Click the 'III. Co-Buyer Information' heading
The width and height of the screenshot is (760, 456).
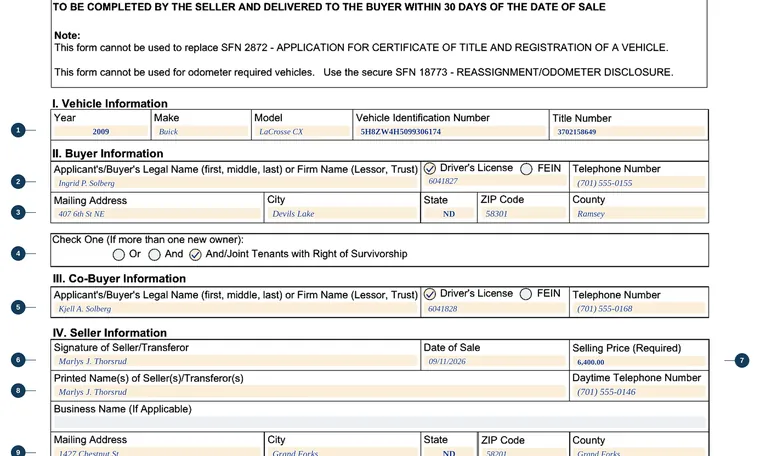point(119,279)
